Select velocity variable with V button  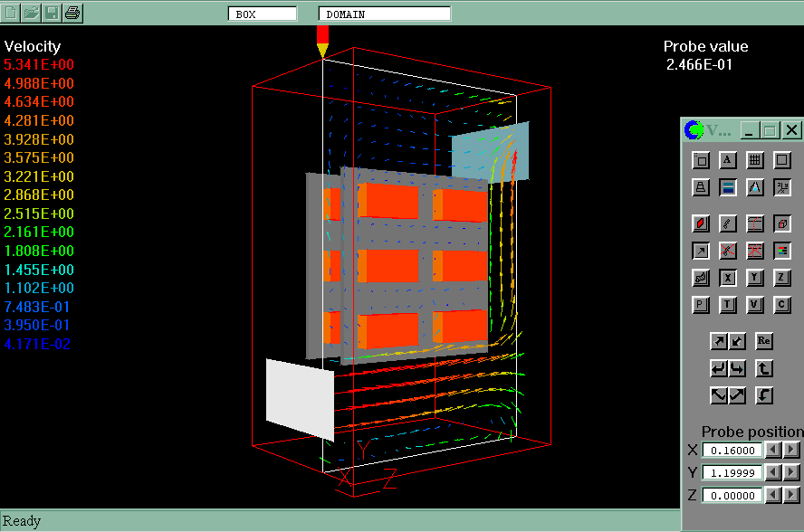pyautogui.click(x=755, y=305)
